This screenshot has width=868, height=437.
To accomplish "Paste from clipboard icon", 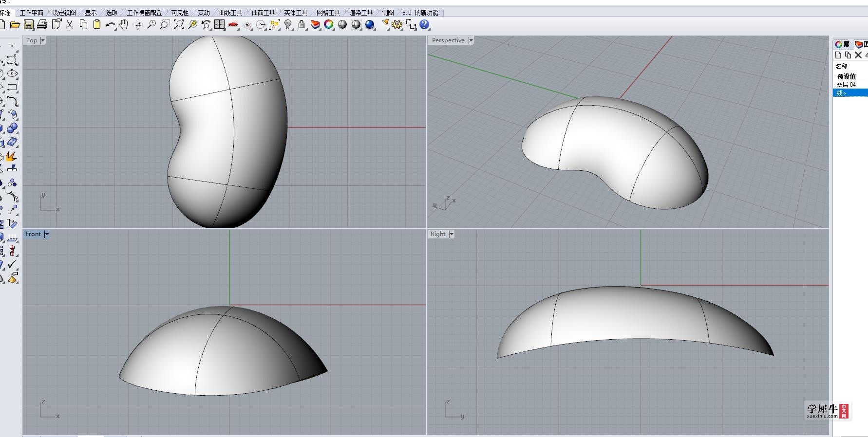I will pos(97,25).
